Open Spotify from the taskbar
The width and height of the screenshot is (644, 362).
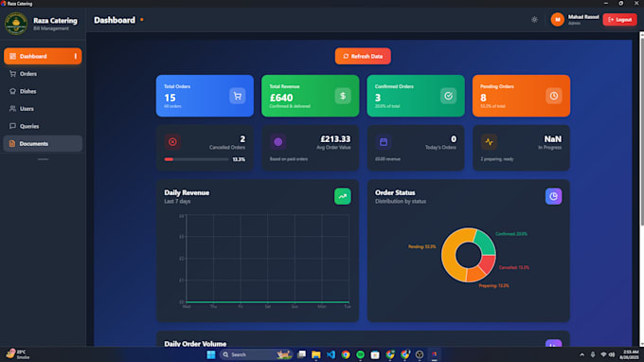tap(360, 354)
